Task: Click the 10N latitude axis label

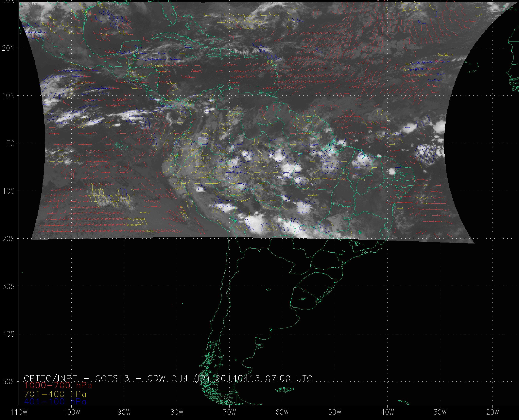Action: click(8, 96)
